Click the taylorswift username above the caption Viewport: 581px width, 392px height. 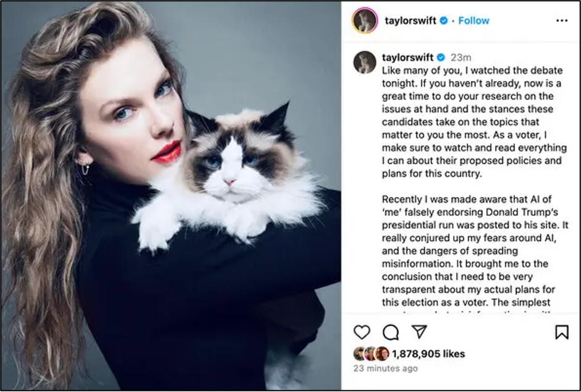[407, 58]
